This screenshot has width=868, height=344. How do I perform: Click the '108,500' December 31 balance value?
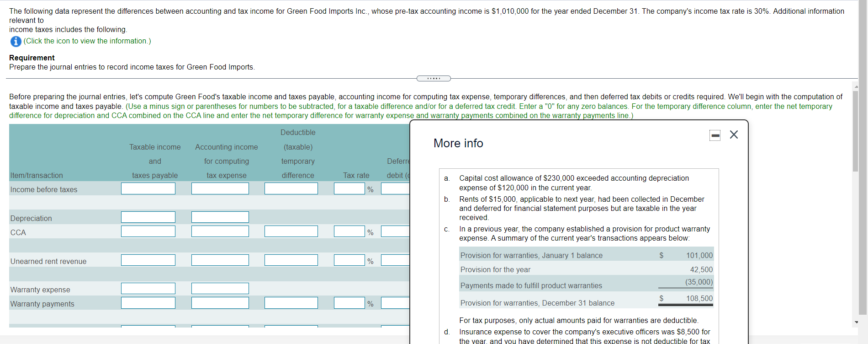(x=699, y=298)
